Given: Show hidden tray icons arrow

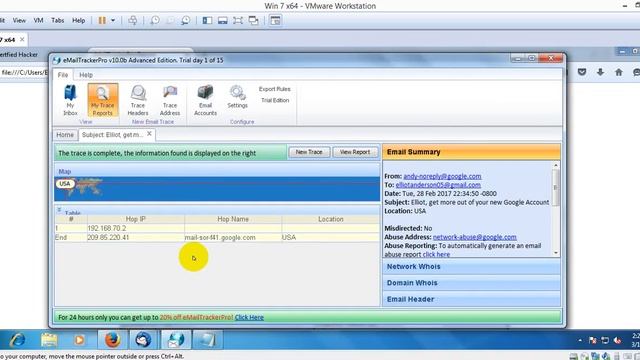Looking at the screenshot, I should [580, 340].
